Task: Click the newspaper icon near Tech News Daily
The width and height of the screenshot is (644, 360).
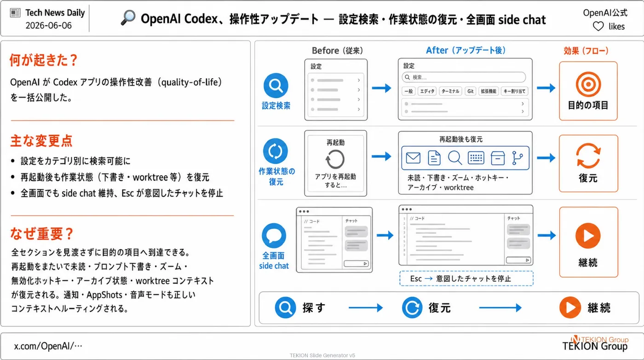Action: (15, 13)
